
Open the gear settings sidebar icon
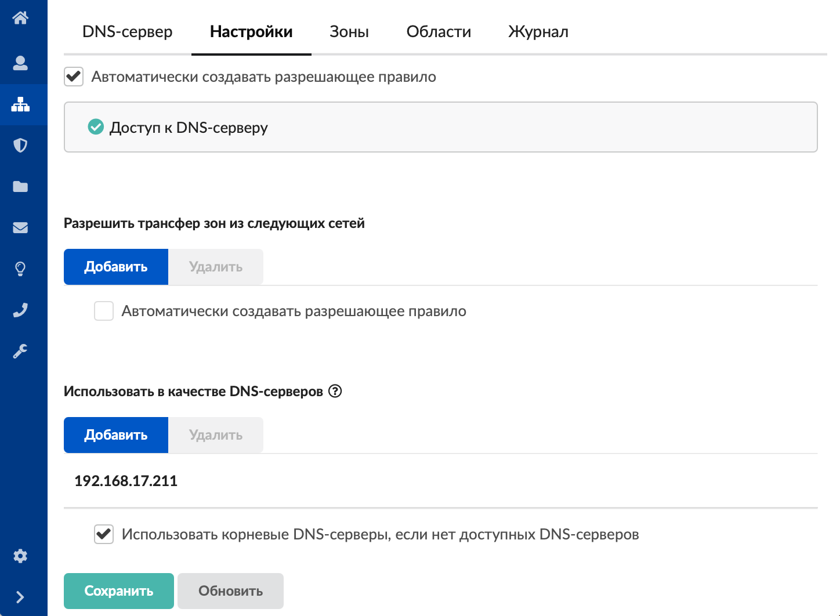[x=20, y=556]
